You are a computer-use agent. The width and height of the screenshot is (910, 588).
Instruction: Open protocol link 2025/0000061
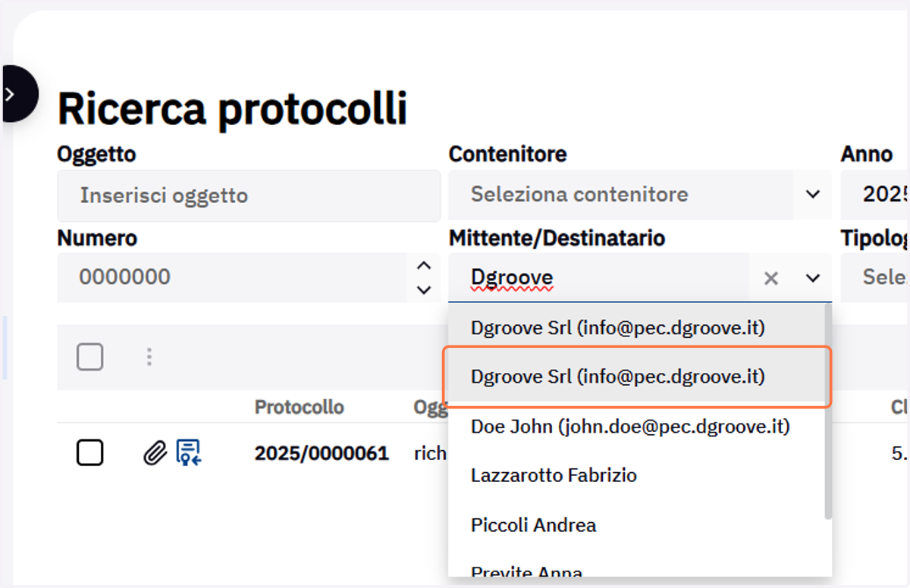pyautogui.click(x=322, y=454)
